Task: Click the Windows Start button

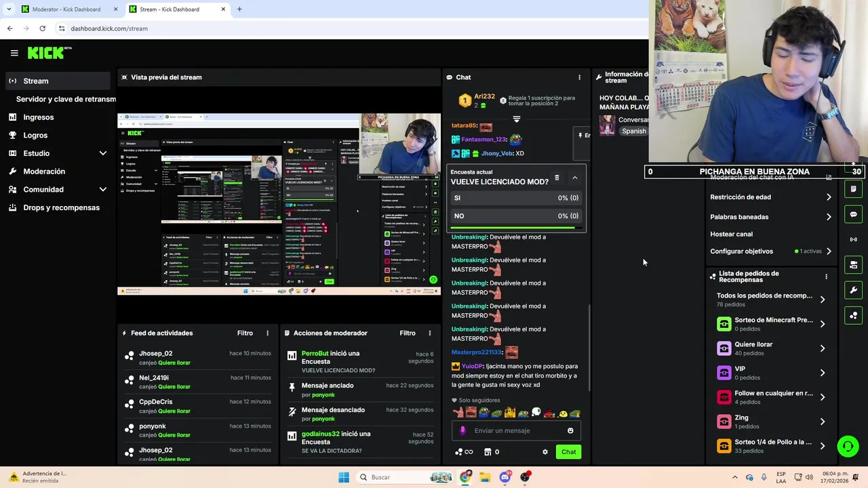Action: click(x=344, y=477)
